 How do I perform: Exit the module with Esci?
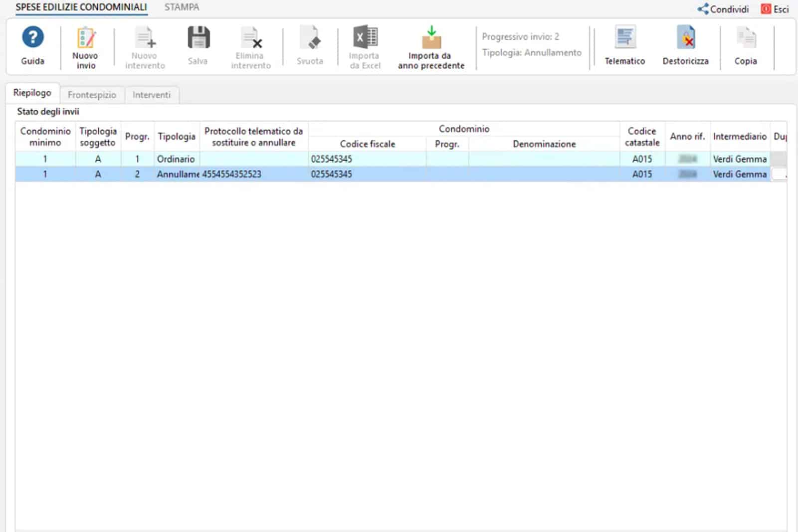(775, 9)
